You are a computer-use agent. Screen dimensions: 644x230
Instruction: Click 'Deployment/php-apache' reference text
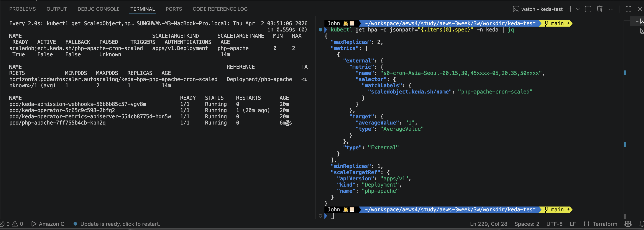point(259,79)
